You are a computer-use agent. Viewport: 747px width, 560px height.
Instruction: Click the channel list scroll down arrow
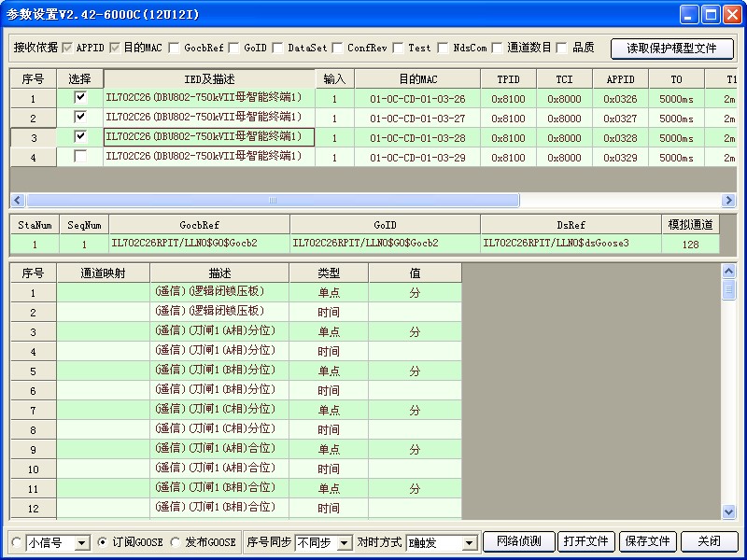pos(729,511)
